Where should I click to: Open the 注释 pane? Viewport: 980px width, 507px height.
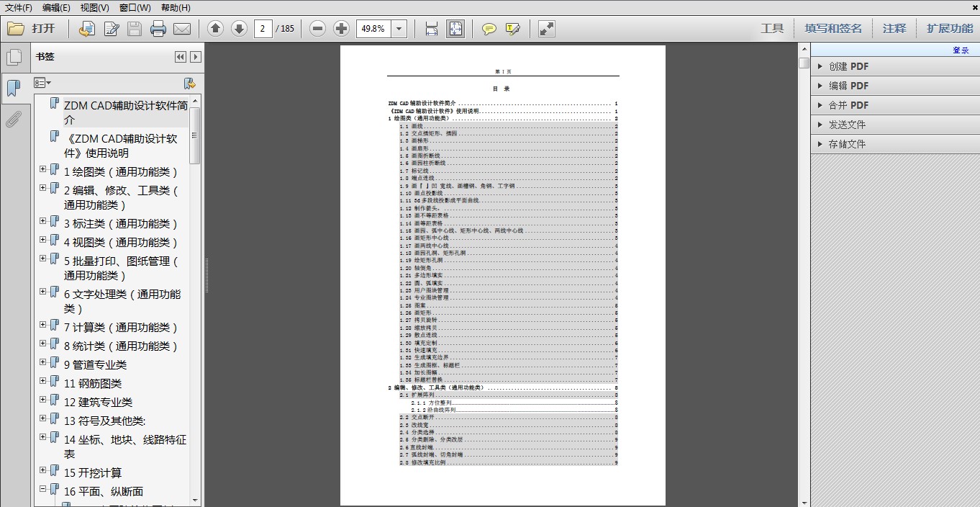[x=894, y=29]
